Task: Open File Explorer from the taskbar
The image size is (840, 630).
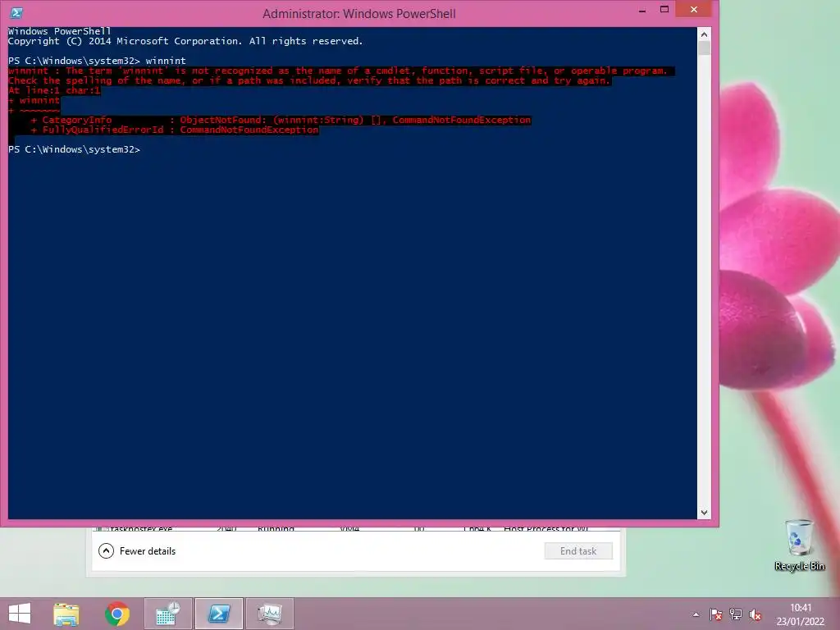Action: (x=66, y=614)
